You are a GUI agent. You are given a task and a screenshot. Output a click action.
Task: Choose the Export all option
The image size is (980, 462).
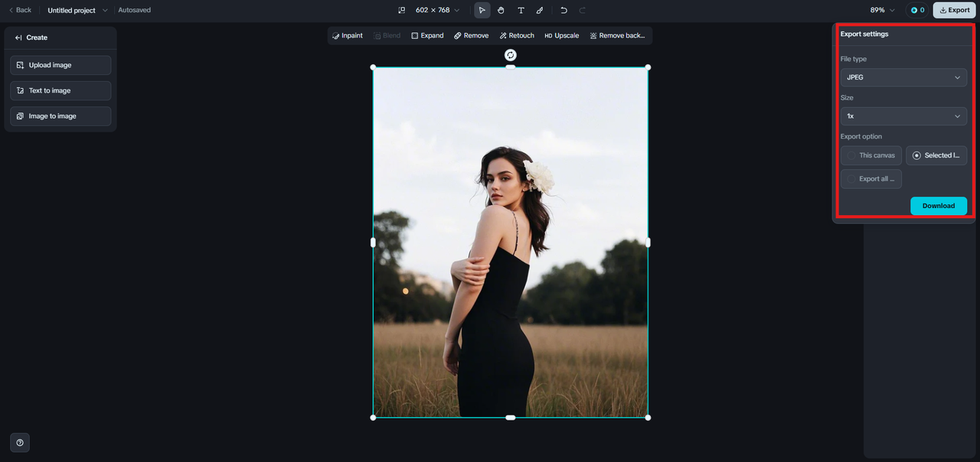tap(871, 179)
